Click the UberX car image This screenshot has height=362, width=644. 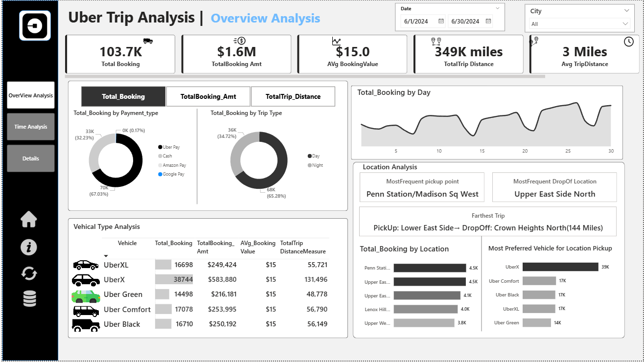(86, 280)
